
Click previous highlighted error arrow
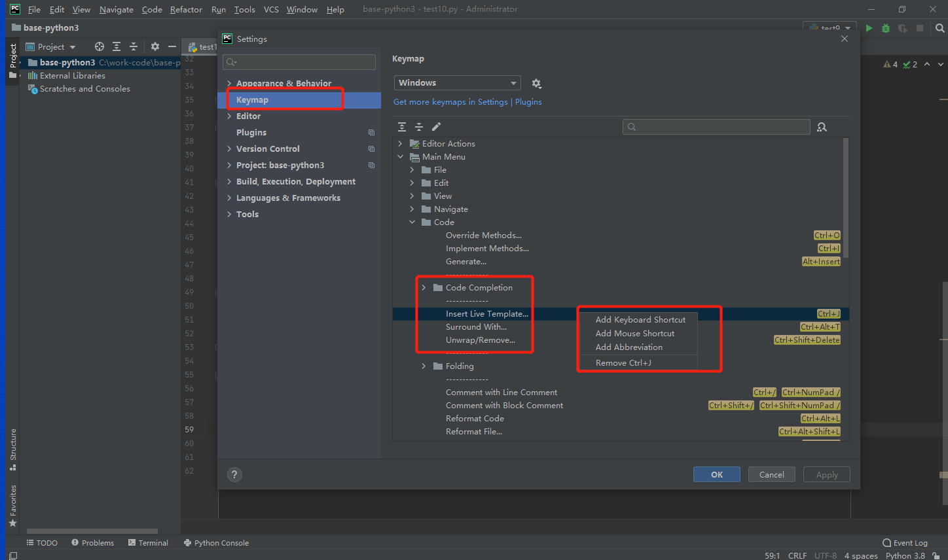(x=927, y=64)
